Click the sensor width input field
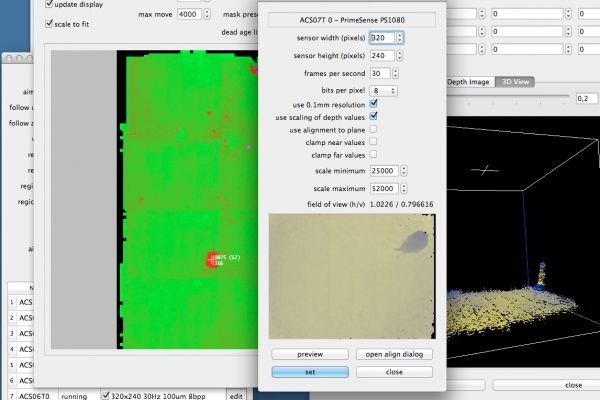 pos(381,38)
